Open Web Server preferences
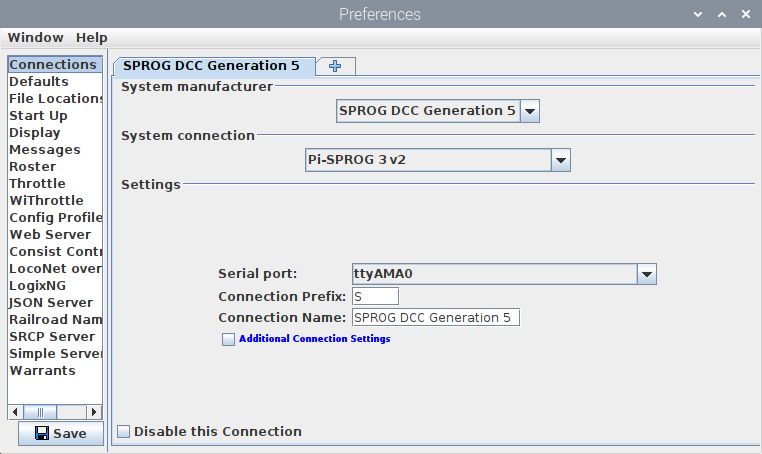Screen dimensions: 762x454 coord(55,235)
